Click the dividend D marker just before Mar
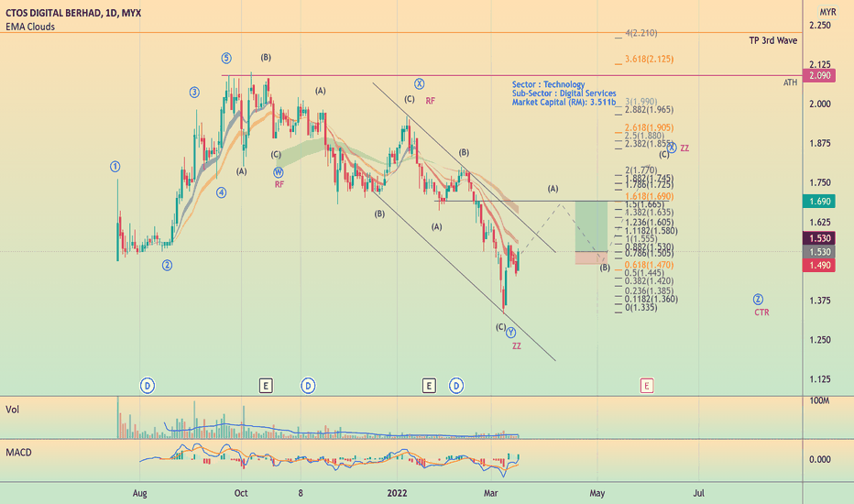Viewport: 854px width, 504px height. (x=456, y=386)
